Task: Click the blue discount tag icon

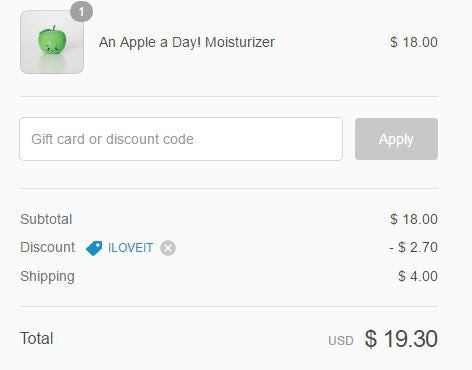Action: pos(94,248)
